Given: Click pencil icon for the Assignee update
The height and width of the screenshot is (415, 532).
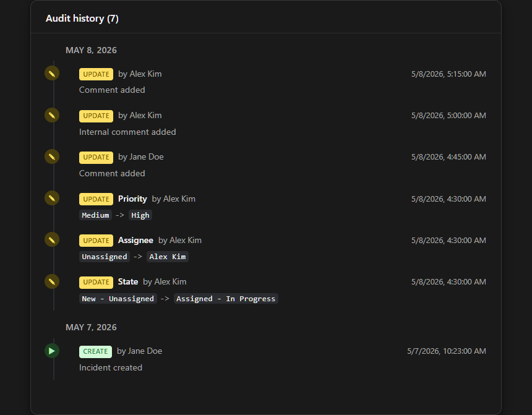Looking at the screenshot, I should pyautogui.click(x=52, y=240).
